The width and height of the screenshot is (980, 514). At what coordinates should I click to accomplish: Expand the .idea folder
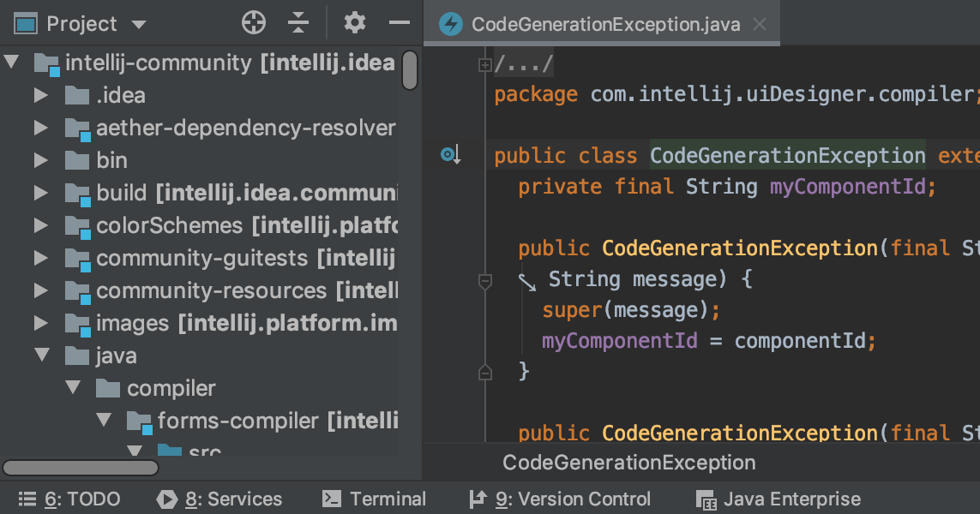pos(41,95)
